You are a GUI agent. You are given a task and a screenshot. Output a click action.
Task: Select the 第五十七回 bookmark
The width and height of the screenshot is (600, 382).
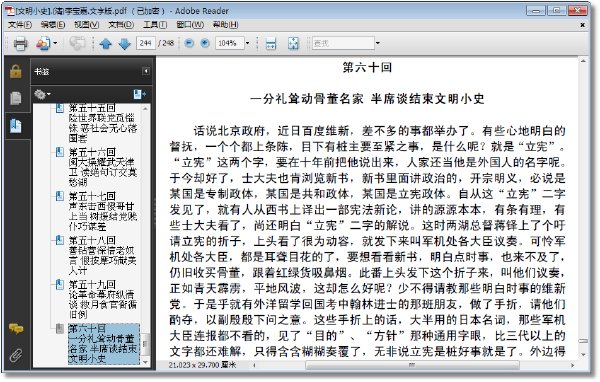pyautogui.click(x=102, y=211)
